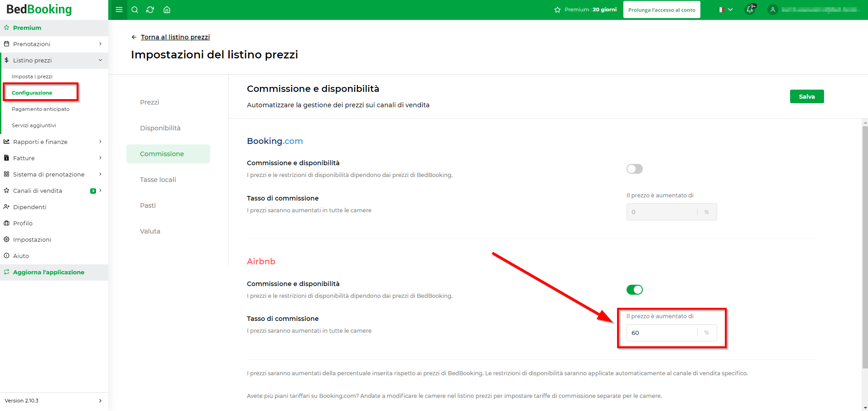
Task: Open the search magnifier icon
Action: pyautogui.click(x=135, y=10)
